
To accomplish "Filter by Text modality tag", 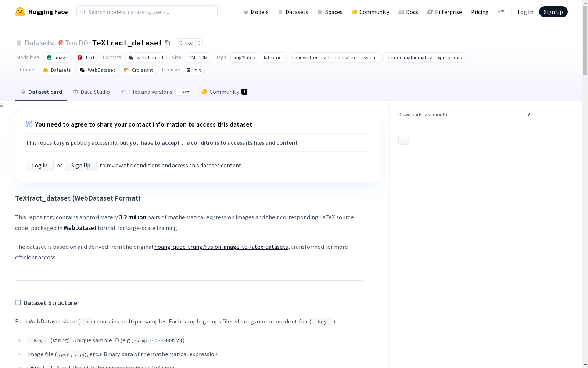I will [86, 57].
